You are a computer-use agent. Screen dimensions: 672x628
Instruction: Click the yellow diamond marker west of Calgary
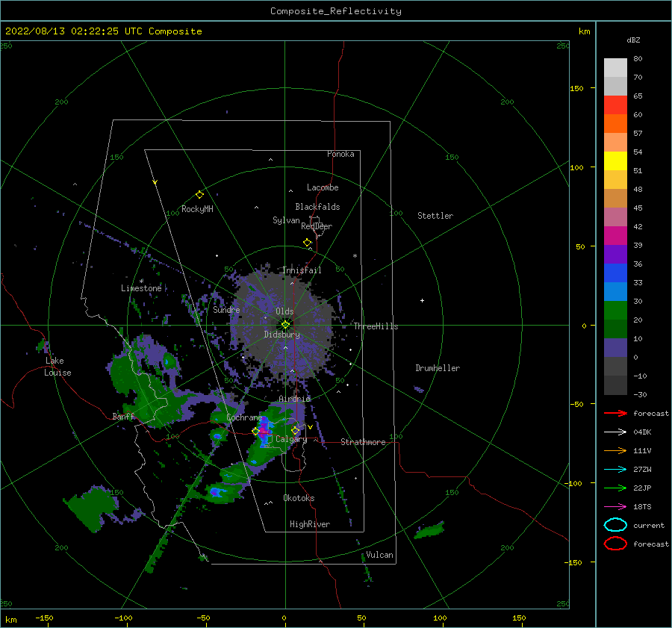[256, 431]
